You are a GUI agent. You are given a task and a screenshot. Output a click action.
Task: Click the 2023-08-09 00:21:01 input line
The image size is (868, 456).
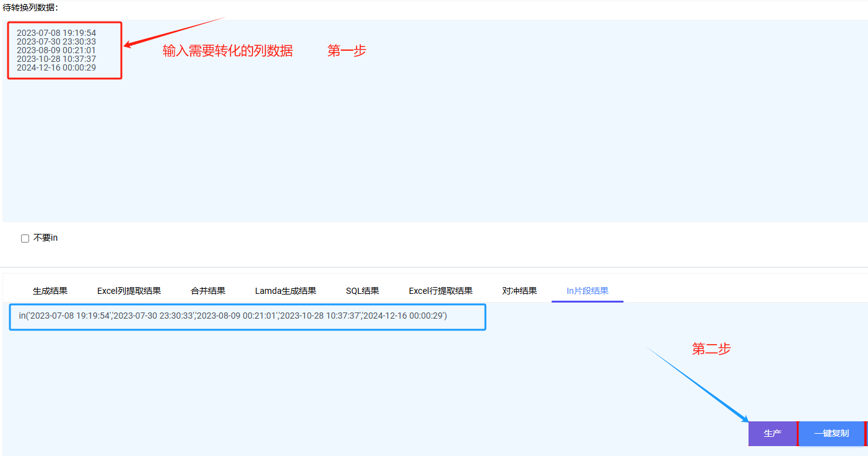click(x=56, y=50)
